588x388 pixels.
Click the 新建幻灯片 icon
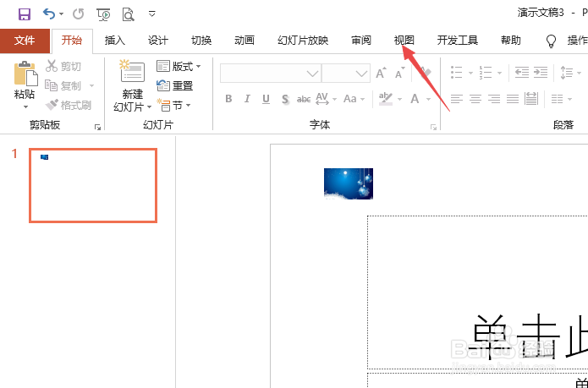point(132,71)
